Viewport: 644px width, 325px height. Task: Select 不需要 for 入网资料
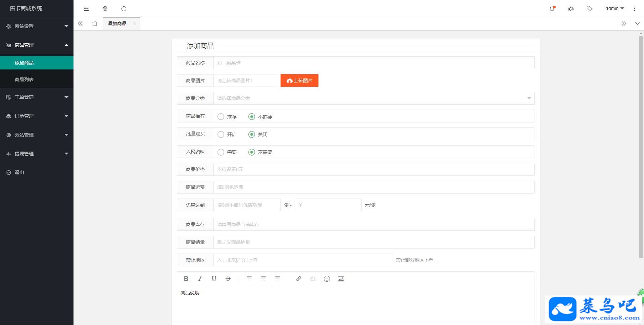click(x=260, y=152)
